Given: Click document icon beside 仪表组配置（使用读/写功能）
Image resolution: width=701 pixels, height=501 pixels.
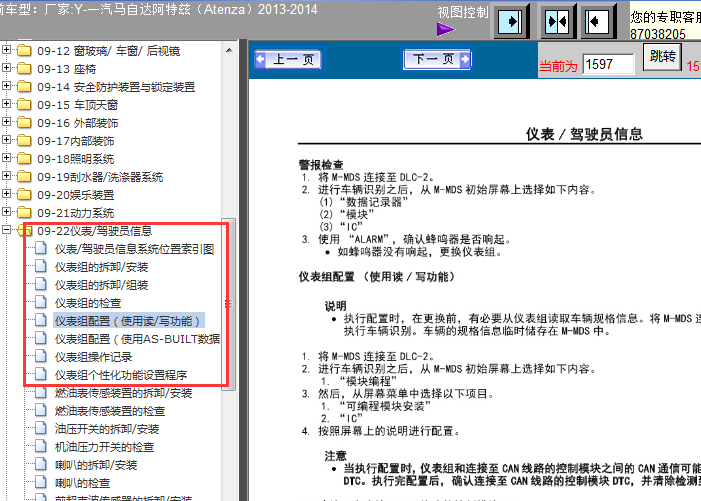Looking at the screenshot, I should (41, 320).
